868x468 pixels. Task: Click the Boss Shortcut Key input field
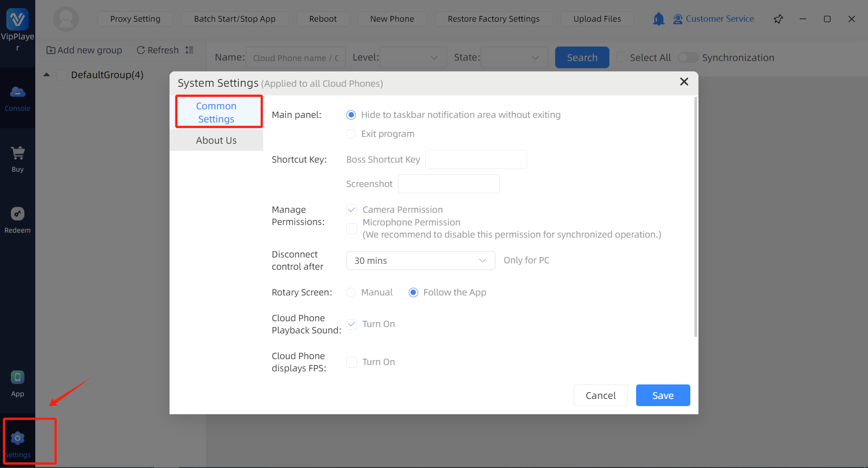pyautogui.click(x=476, y=159)
